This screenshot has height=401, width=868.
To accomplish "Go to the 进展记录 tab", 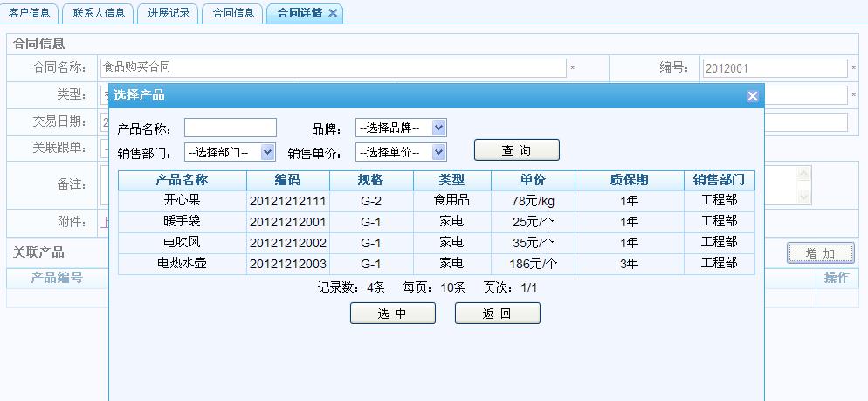I will click(x=169, y=13).
